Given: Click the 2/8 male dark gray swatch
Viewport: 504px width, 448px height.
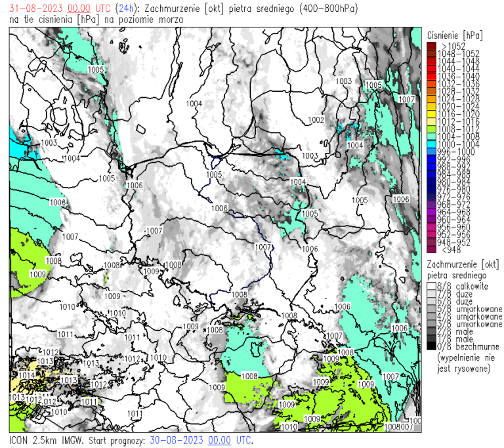Looking at the screenshot, I should 430,332.
